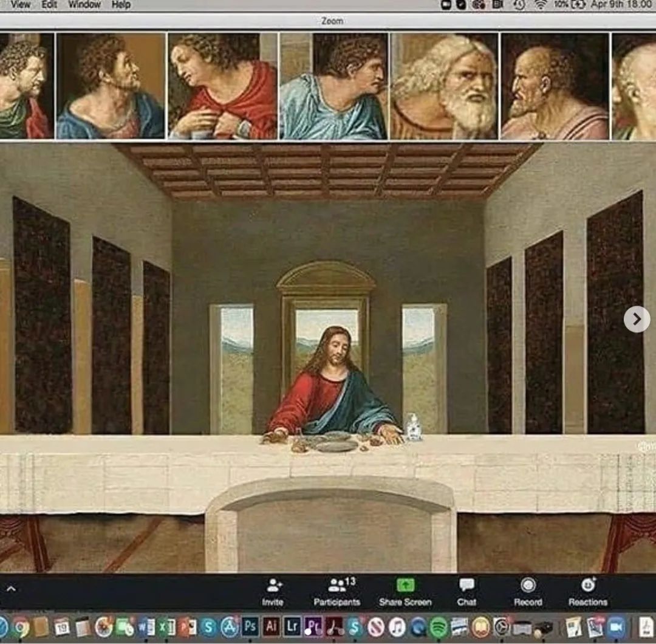Open Photos app in the dock
This screenshot has height=644, width=656.
point(103,627)
